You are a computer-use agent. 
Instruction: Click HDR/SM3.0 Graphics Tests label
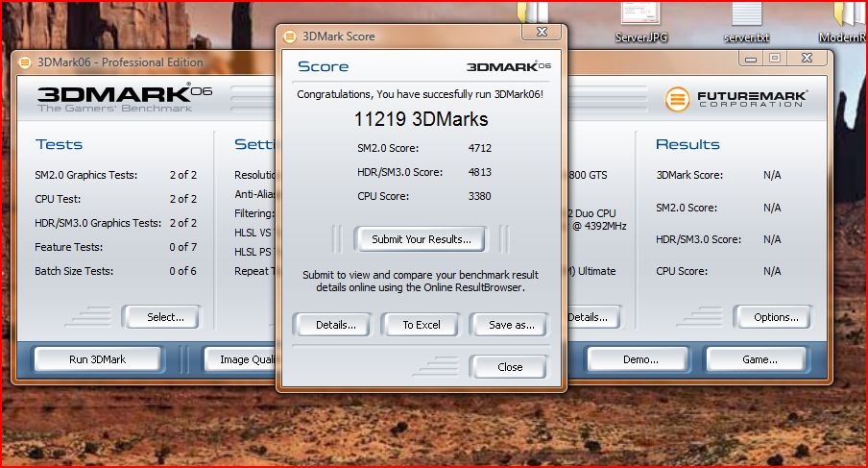tap(97, 223)
